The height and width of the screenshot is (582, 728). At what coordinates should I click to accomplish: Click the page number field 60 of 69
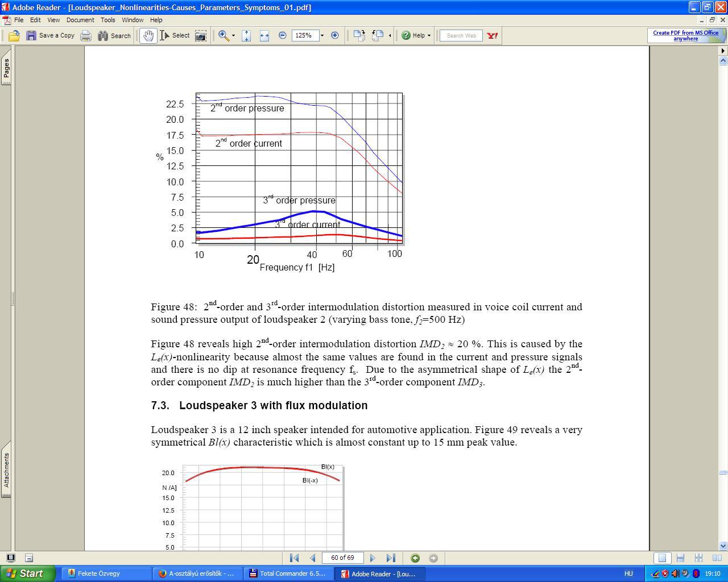(x=342, y=558)
